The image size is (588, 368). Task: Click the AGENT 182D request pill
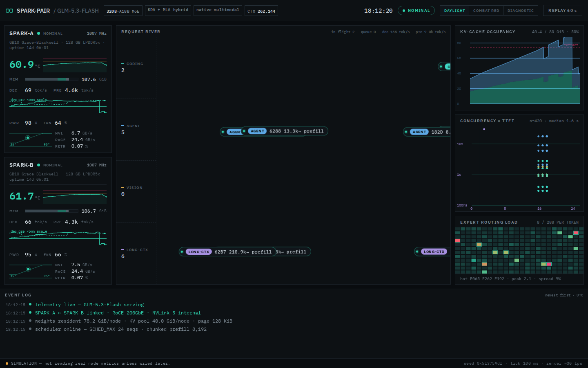[427, 132]
